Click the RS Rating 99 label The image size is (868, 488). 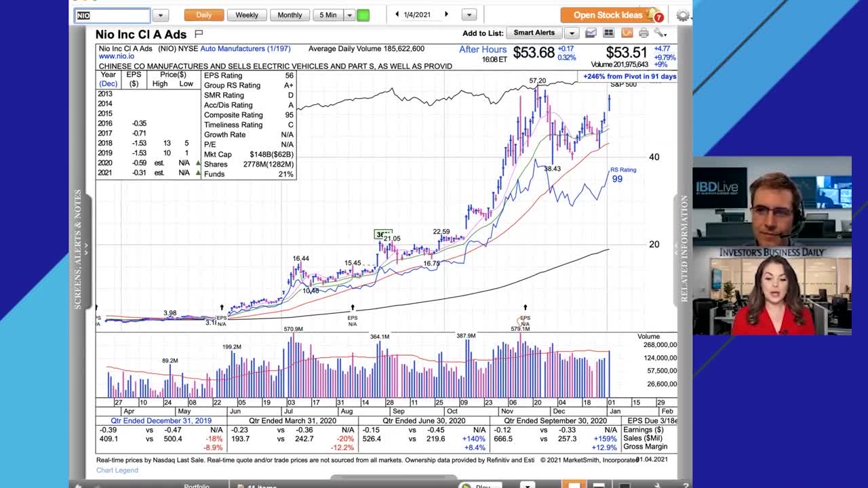tap(622, 175)
